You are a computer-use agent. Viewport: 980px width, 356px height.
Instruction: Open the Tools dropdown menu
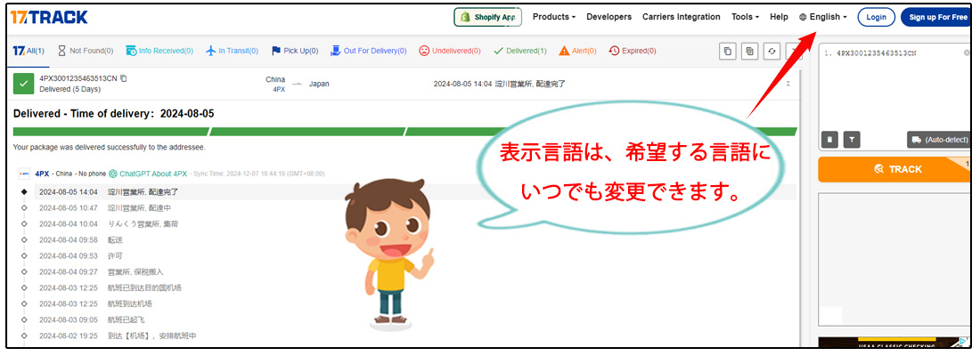[x=745, y=17]
